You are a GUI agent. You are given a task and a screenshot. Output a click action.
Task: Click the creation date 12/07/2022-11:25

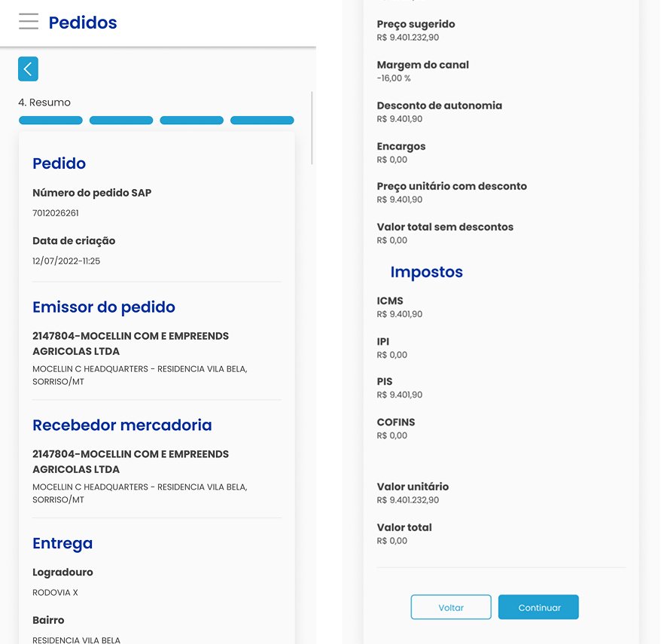[x=66, y=261]
